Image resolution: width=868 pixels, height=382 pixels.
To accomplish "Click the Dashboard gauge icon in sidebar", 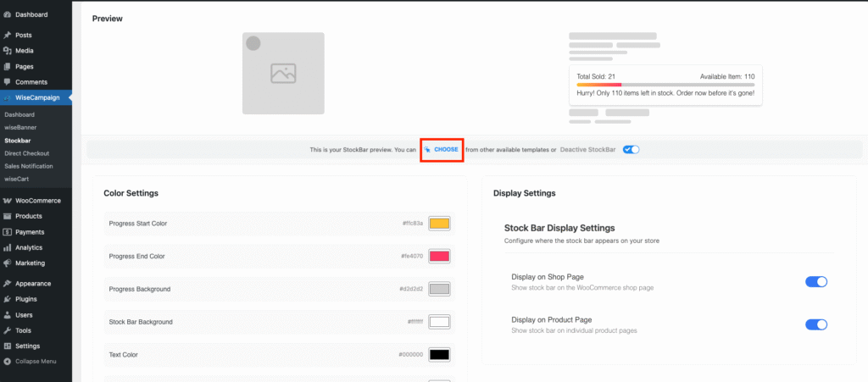I will [x=7, y=14].
